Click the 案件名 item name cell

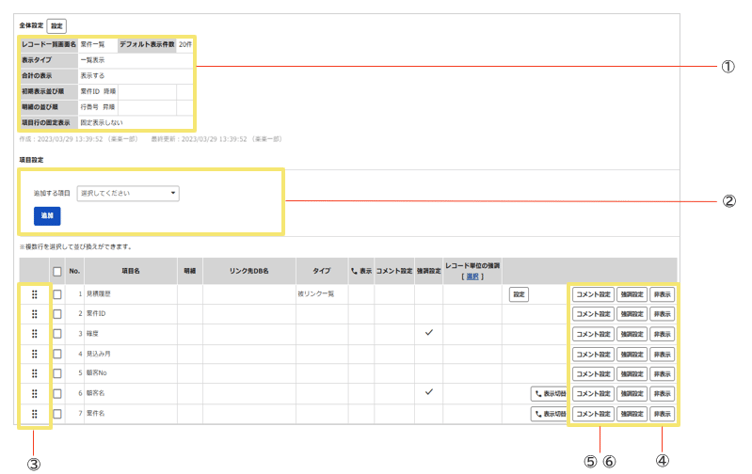131,414
